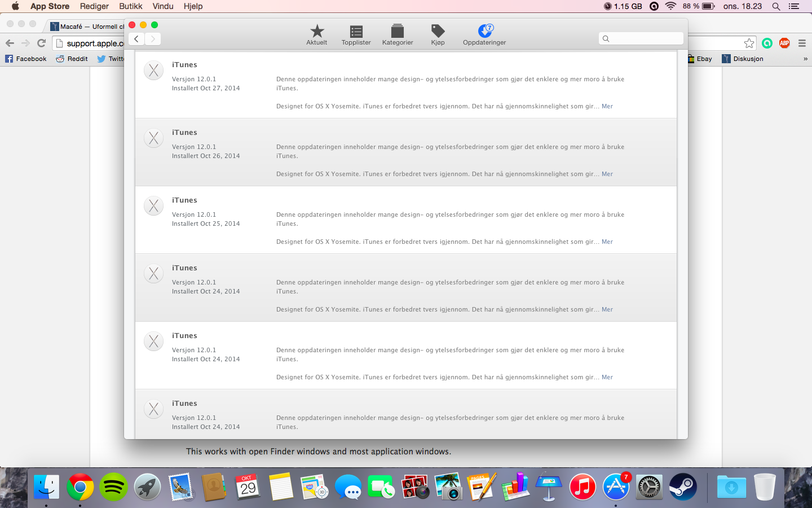The width and height of the screenshot is (812, 508).
Task: Click battery status in menu bar
Action: 699,6
